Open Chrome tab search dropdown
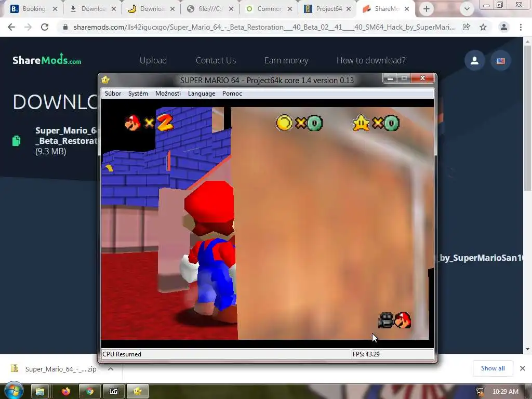 (467, 9)
